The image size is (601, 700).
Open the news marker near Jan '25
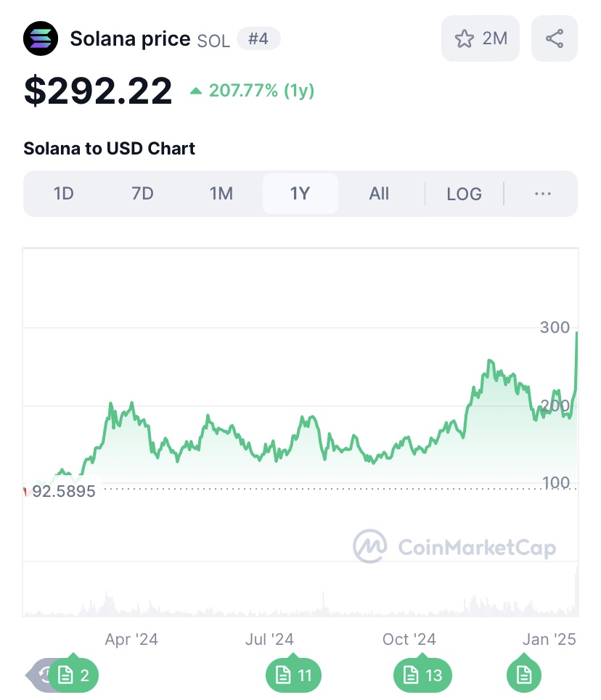coord(523,676)
